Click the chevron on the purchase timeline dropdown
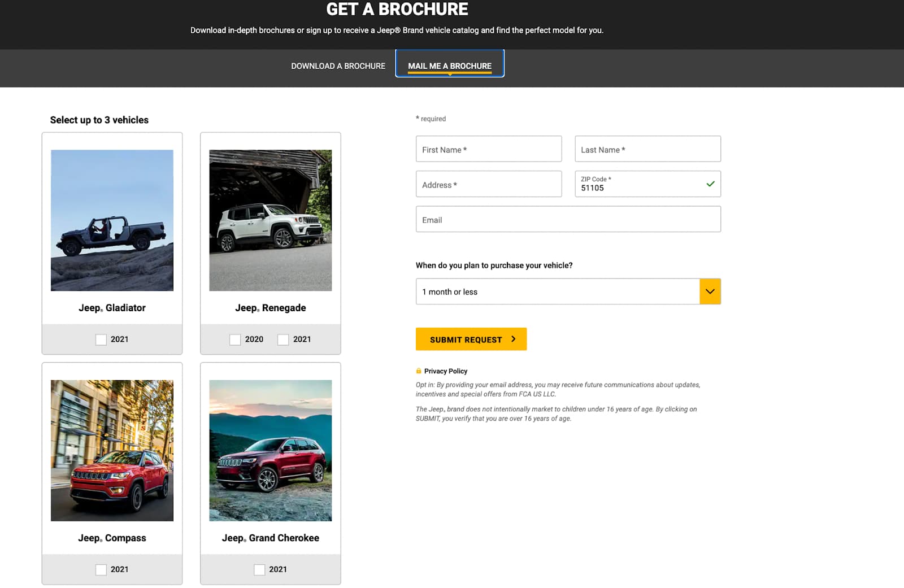Viewport: 904px width, 588px height. click(x=710, y=291)
